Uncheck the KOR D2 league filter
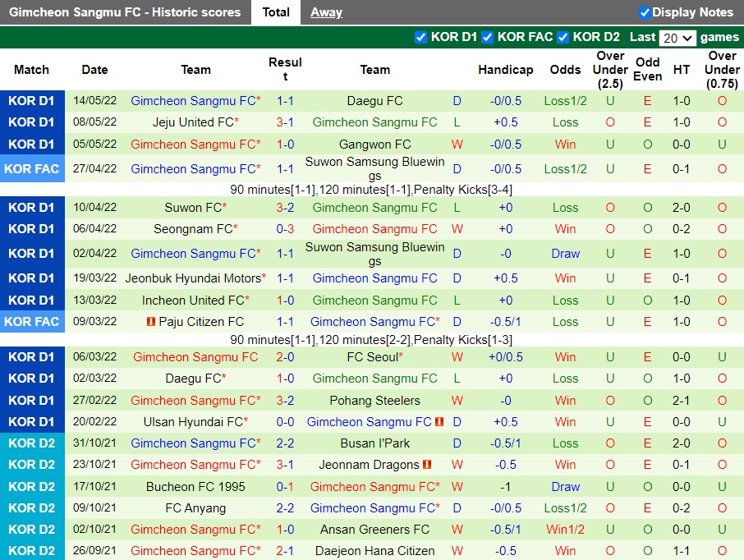The image size is (744, 560). (563, 38)
